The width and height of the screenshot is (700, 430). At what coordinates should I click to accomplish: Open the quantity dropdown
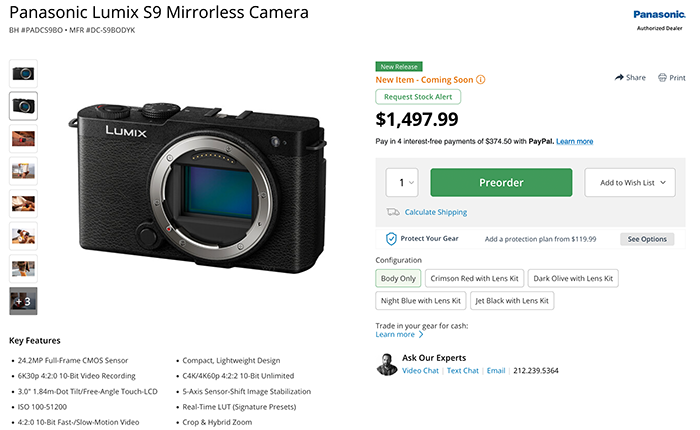click(x=401, y=183)
